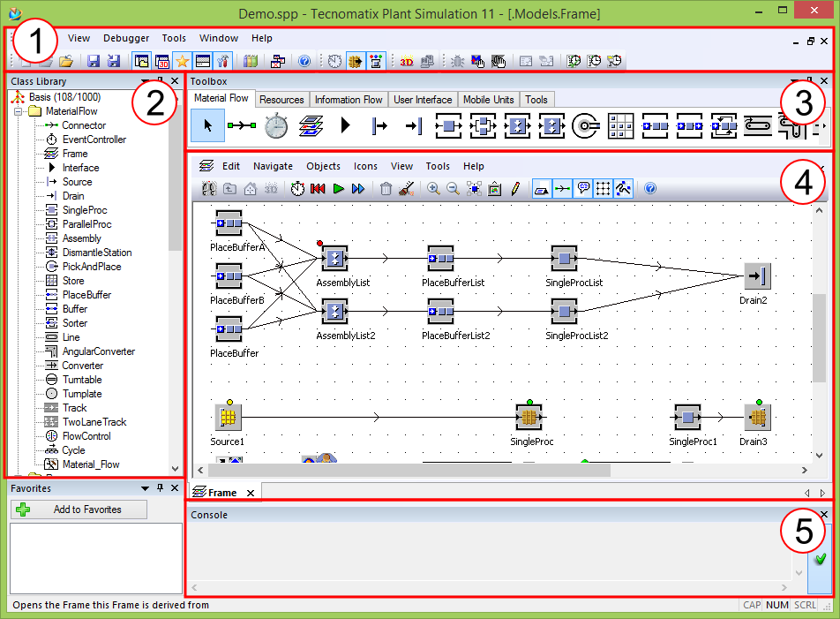Click Add to Favorites button
The height and width of the screenshot is (619, 840).
79,510
